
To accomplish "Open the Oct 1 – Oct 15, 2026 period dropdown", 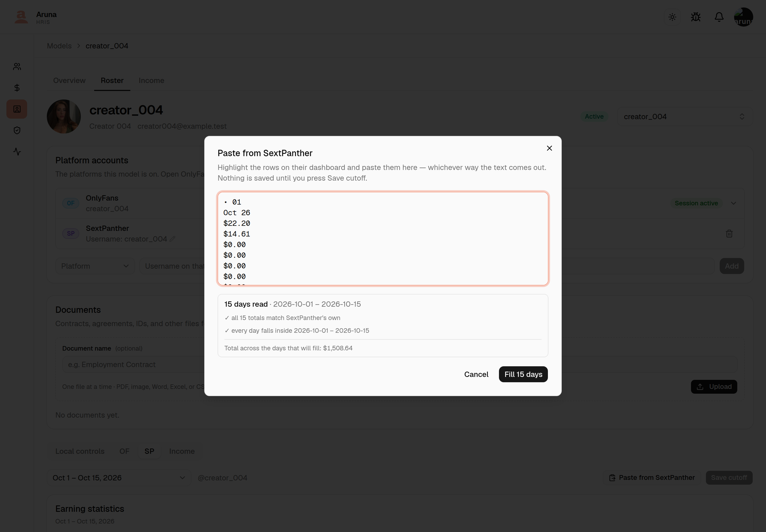I will pos(119,478).
